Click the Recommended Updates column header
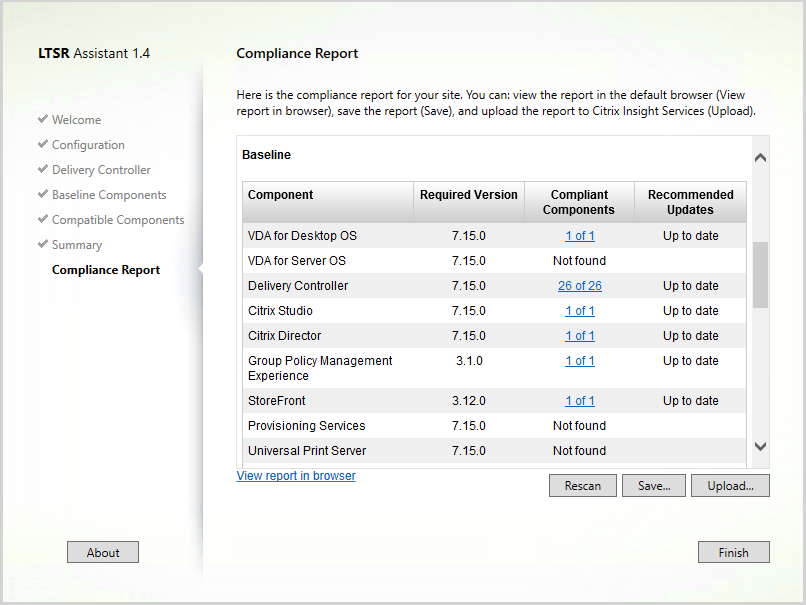This screenshot has height=605, width=806. (690, 202)
